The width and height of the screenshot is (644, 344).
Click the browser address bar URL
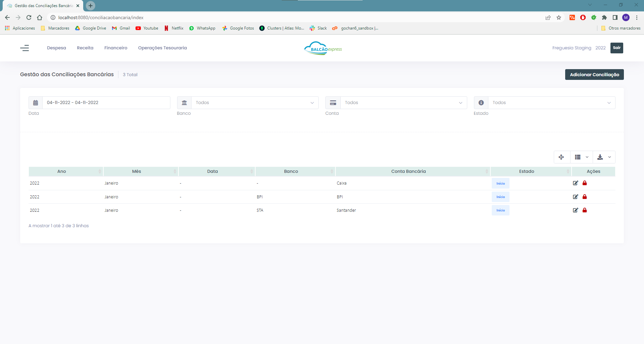[x=101, y=17]
